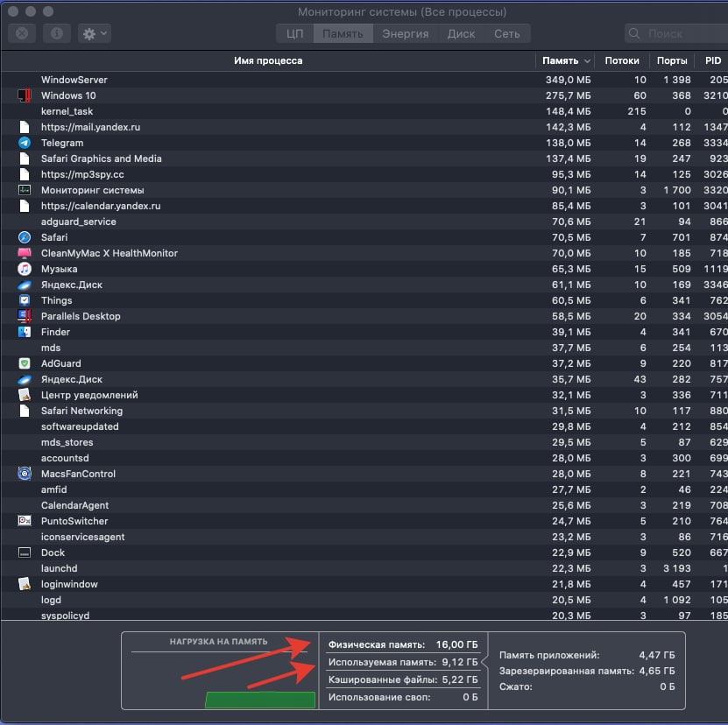Viewport: 728px width, 725px height.
Task: Select the softwareupdated process row
Action: 364,426
